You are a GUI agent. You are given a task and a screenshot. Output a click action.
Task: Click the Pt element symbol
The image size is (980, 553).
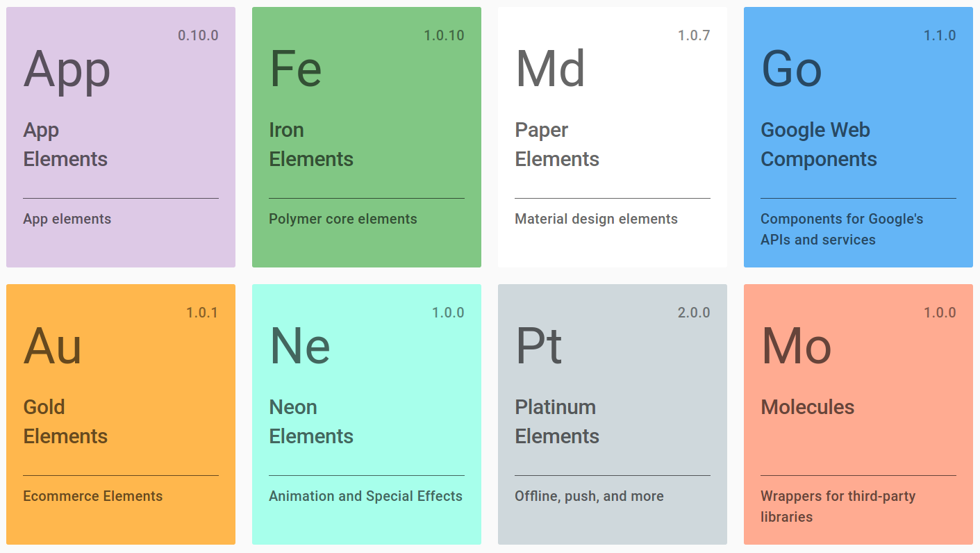[x=538, y=345]
